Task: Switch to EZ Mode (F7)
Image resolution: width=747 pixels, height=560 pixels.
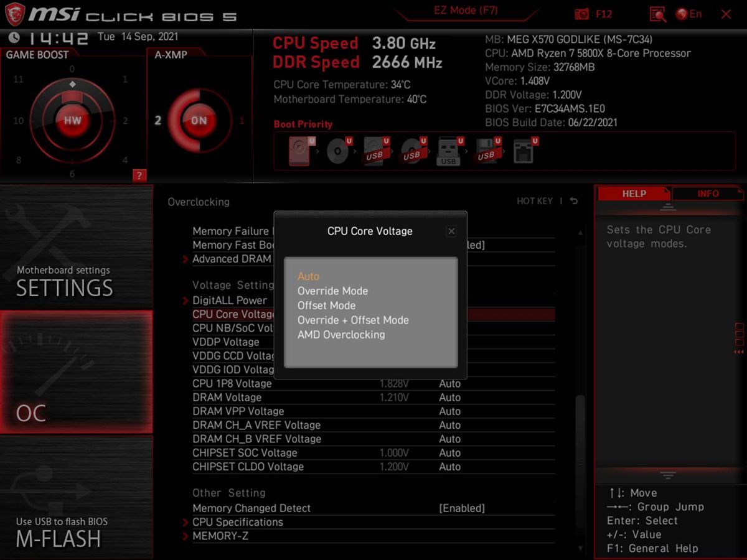Action: click(466, 11)
